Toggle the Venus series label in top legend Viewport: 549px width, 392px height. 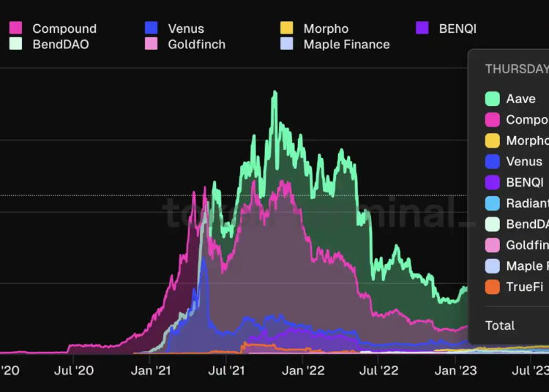click(186, 29)
